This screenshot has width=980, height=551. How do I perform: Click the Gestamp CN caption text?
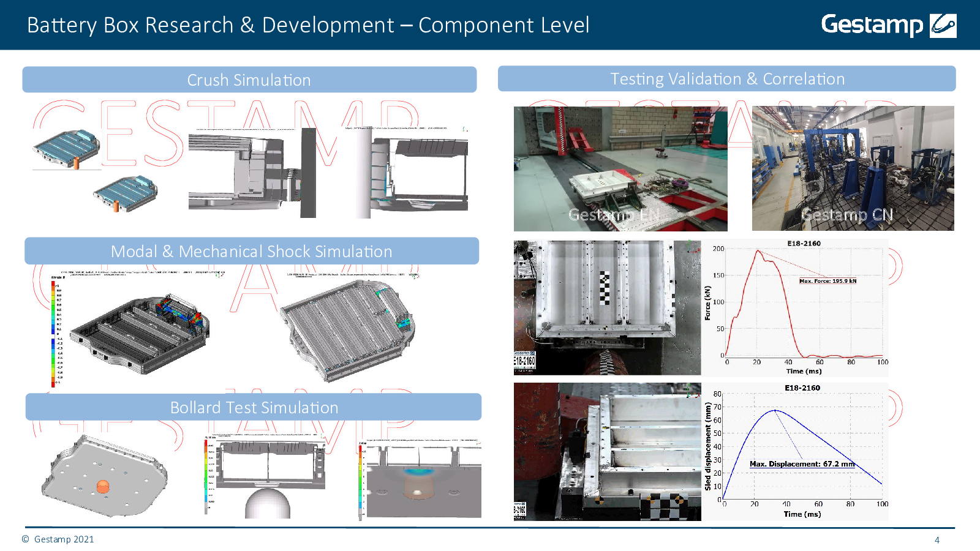847,215
